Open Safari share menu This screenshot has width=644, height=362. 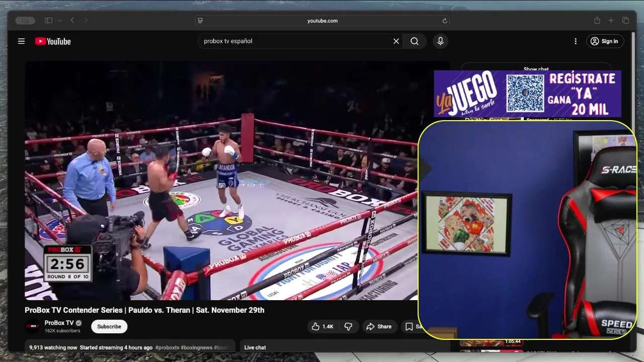[x=597, y=21]
